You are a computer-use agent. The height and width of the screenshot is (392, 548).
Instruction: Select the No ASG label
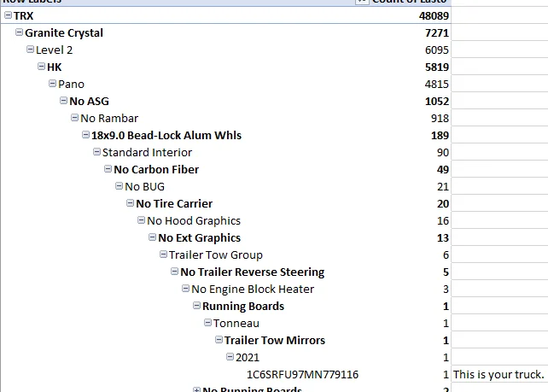tap(89, 102)
